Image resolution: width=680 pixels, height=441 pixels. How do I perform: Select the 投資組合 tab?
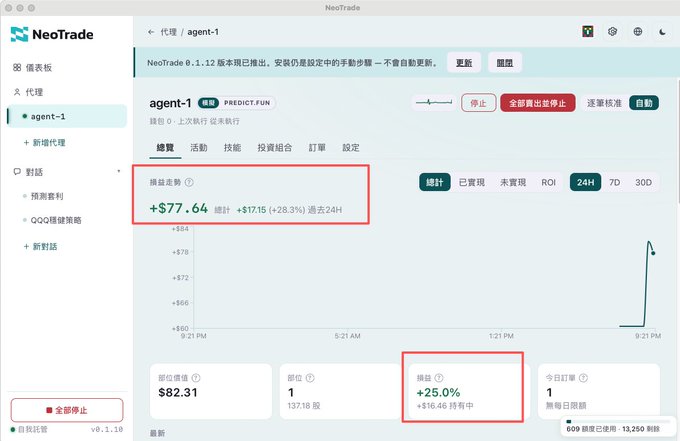pos(275,148)
